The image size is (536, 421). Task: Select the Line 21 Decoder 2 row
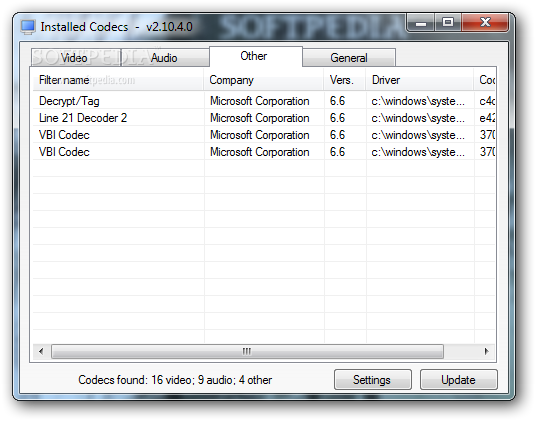(x=264, y=118)
